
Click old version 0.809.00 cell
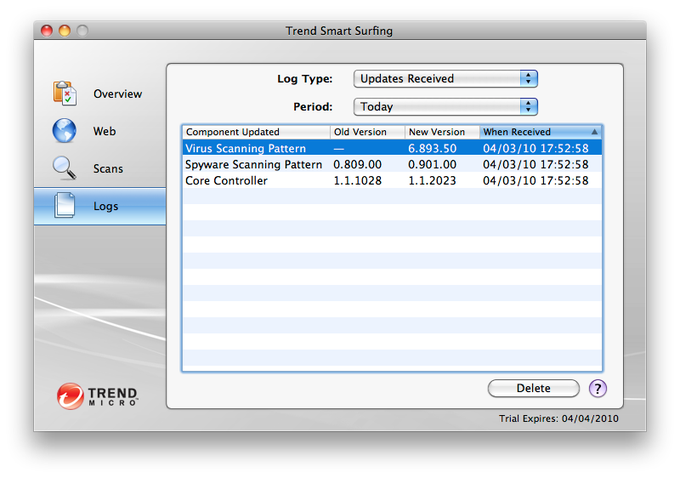coord(357,164)
